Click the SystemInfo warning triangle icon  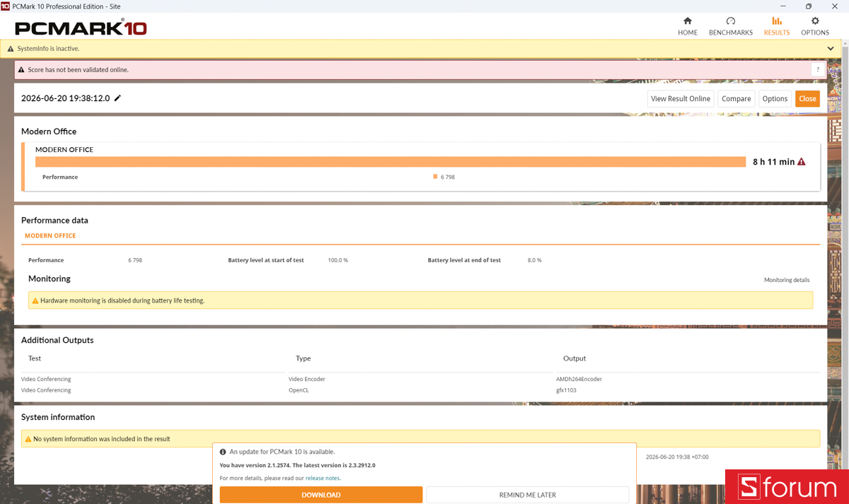(x=11, y=49)
